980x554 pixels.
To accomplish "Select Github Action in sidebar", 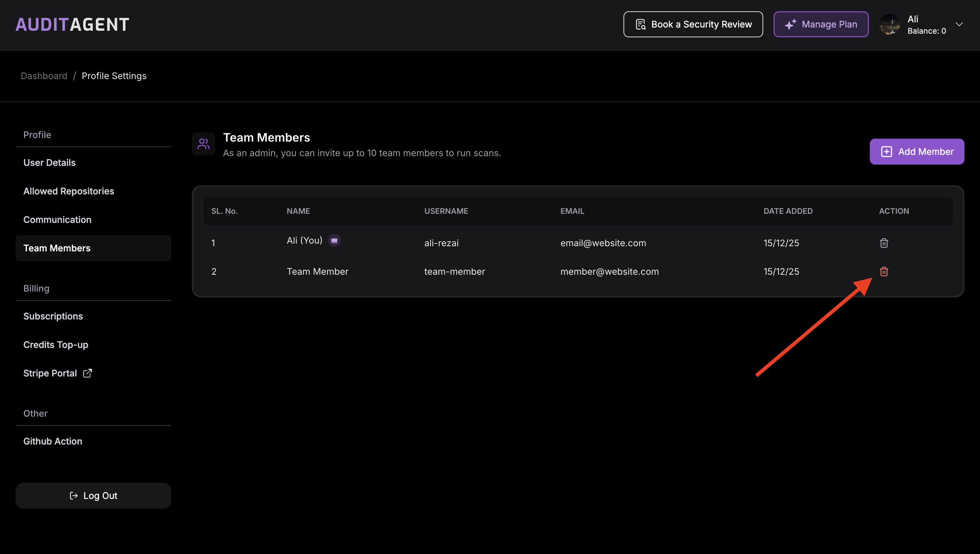I will click(x=52, y=441).
